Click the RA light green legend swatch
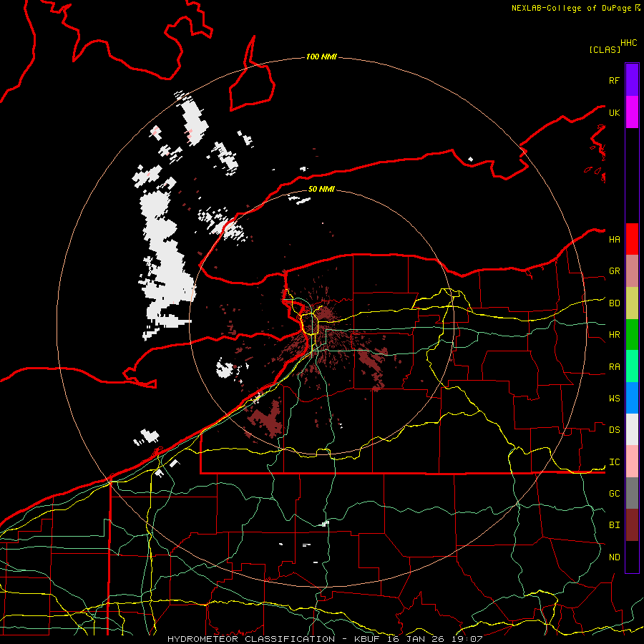 tap(632, 366)
